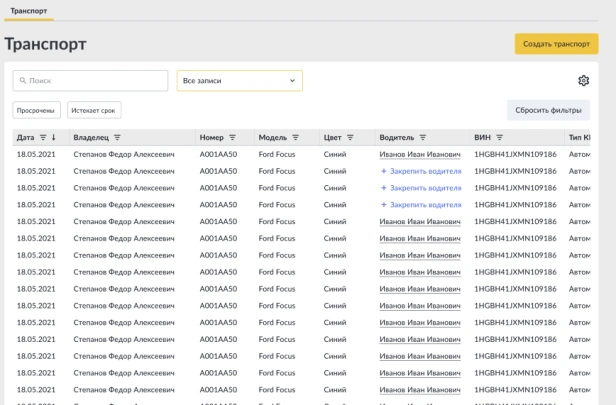Focus the Поиск search field
This screenshot has height=405, width=616.
90,81
